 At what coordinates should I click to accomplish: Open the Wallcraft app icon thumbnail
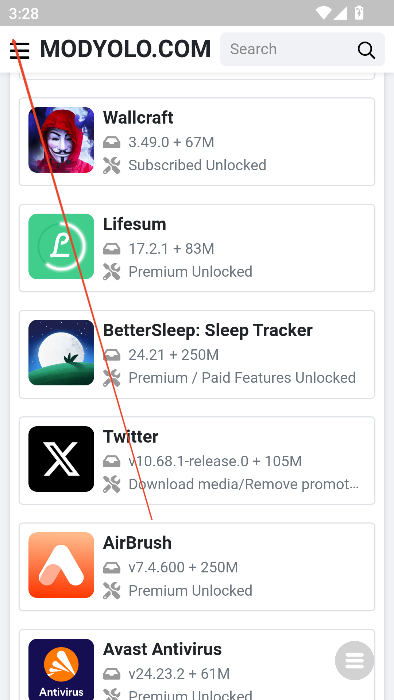coord(61,140)
